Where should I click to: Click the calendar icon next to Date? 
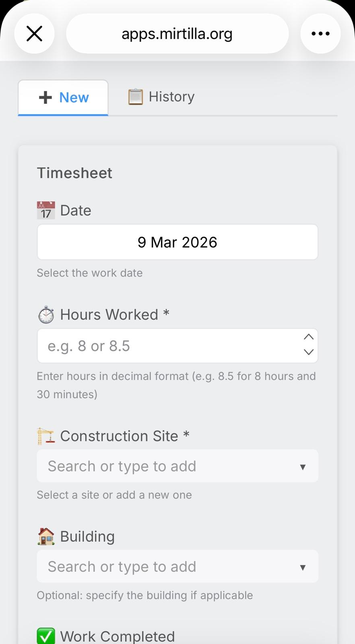[45, 210]
